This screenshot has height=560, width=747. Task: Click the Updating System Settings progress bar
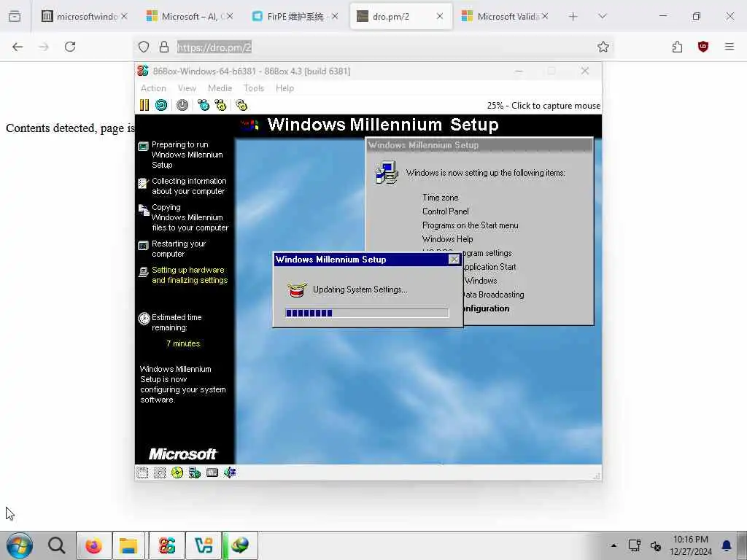tap(367, 313)
